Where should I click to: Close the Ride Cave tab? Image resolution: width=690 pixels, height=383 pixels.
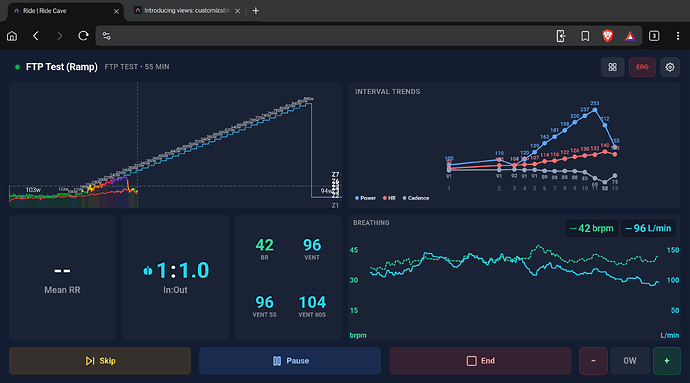pyautogui.click(x=116, y=11)
